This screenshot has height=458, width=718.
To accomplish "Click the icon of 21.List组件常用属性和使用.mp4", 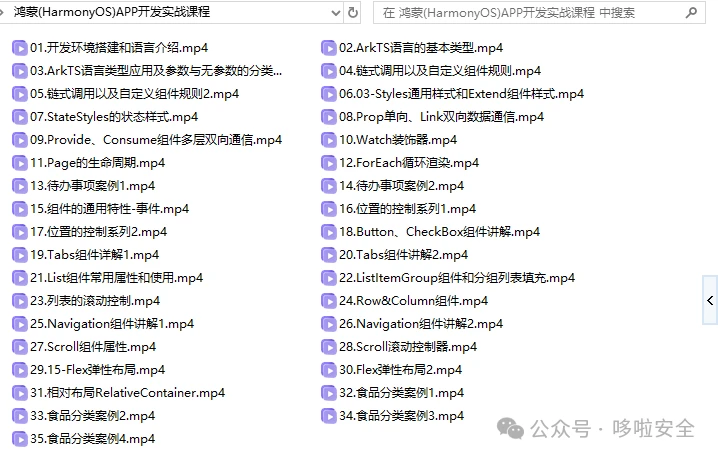I will tap(20, 278).
